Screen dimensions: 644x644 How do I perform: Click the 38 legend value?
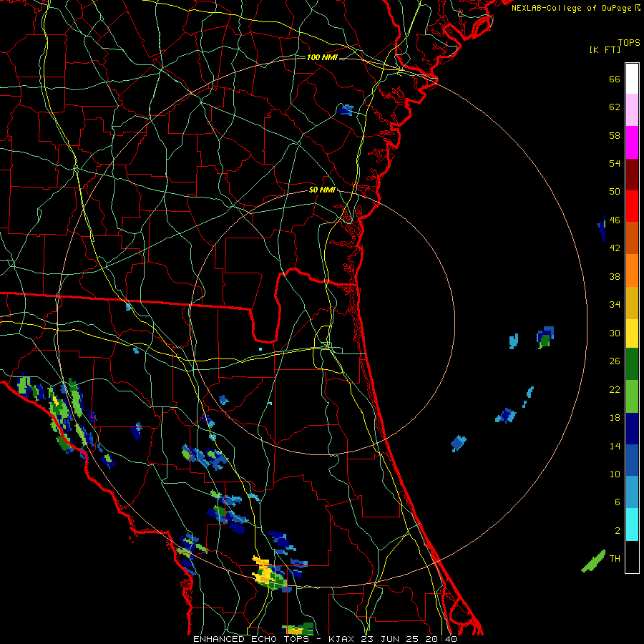(x=615, y=277)
